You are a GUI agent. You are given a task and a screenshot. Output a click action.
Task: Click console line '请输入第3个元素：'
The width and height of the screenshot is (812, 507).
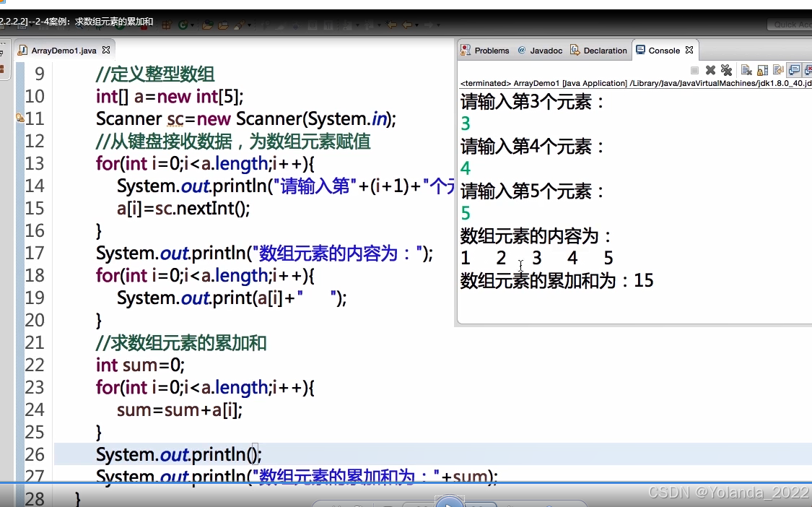pyautogui.click(x=533, y=102)
